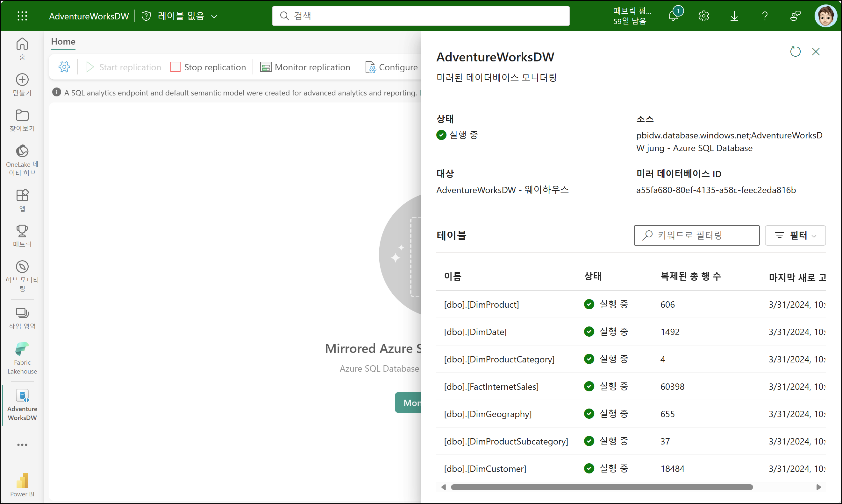Click the Create plus icon in sidebar
Viewport: 842px width, 504px height.
point(22,85)
